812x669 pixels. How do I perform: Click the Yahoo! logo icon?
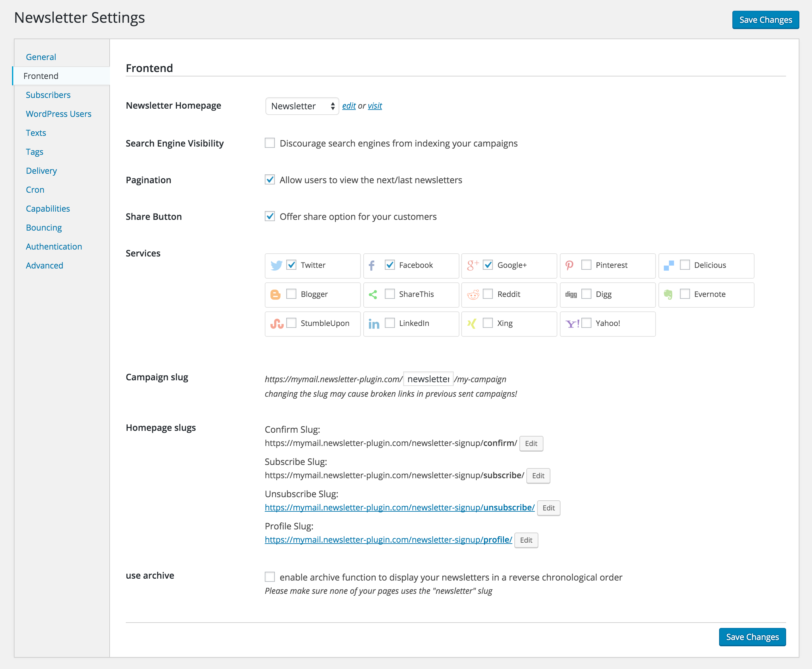(572, 324)
